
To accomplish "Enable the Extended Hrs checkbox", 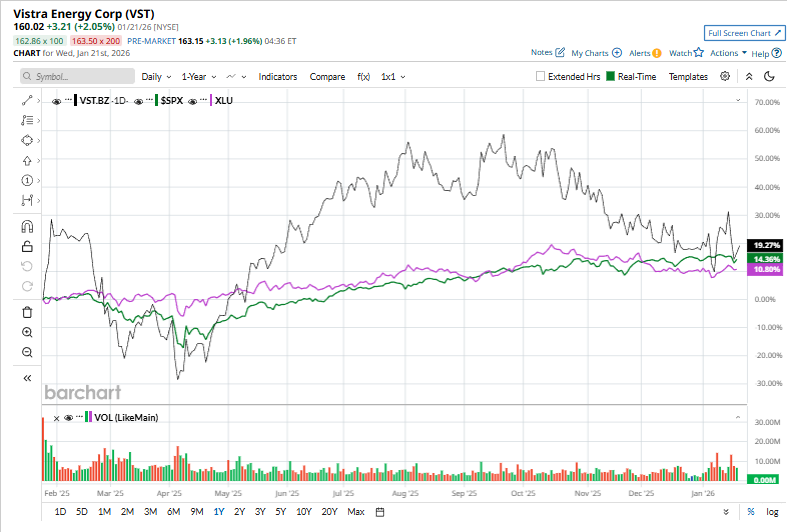I will point(540,76).
